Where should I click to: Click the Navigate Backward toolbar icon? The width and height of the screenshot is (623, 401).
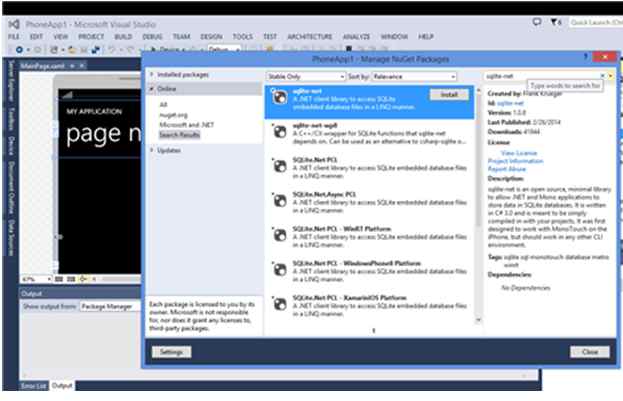click(x=19, y=50)
